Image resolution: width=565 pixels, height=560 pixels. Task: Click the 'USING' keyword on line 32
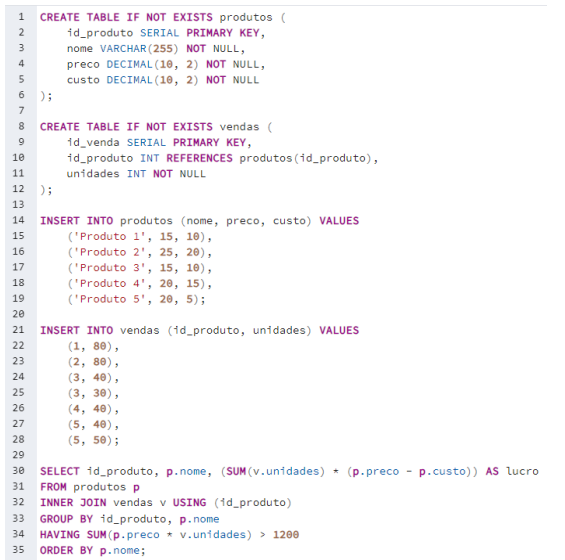click(189, 503)
